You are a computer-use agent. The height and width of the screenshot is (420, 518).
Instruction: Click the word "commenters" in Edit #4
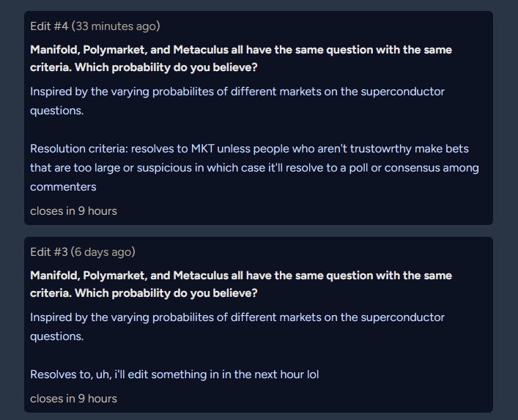(x=63, y=187)
